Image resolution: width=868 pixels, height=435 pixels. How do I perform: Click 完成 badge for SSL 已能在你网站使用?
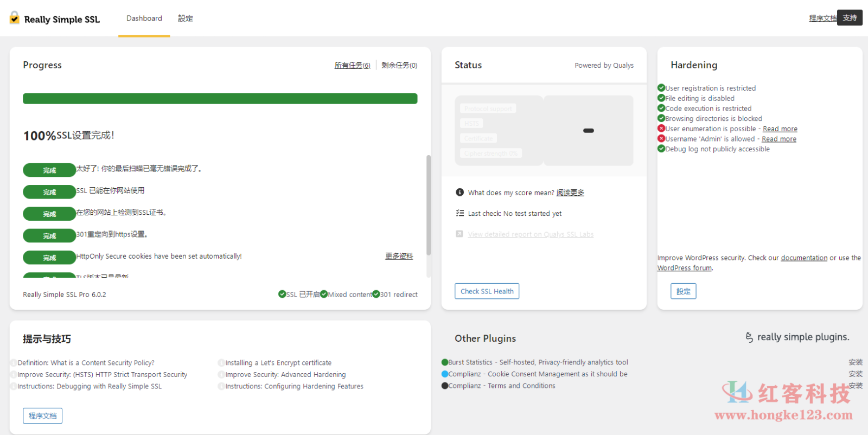[49, 192]
